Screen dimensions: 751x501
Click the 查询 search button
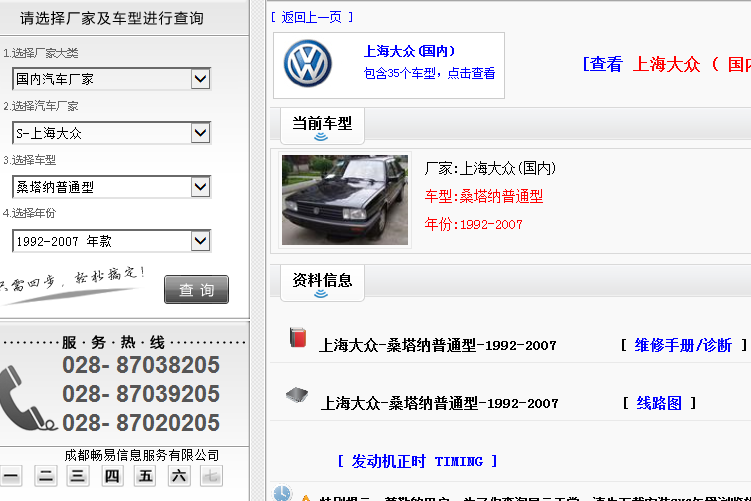196,289
